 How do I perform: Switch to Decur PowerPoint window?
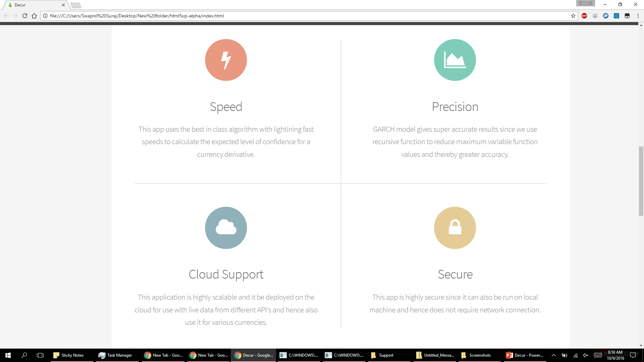(525, 355)
